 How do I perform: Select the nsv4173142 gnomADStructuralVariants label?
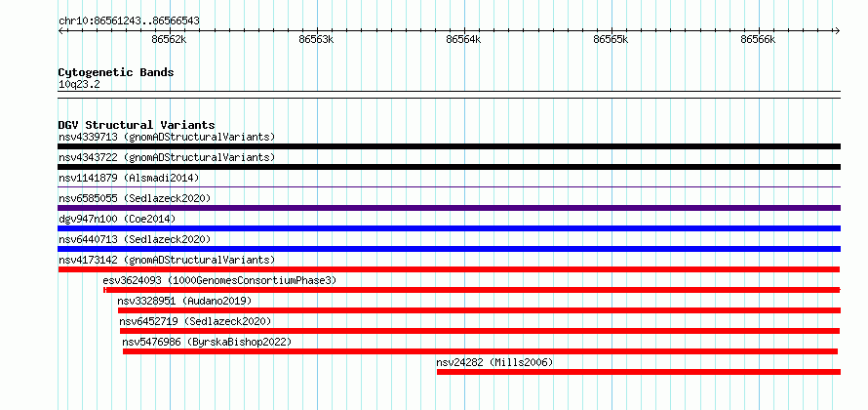click(167, 260)
